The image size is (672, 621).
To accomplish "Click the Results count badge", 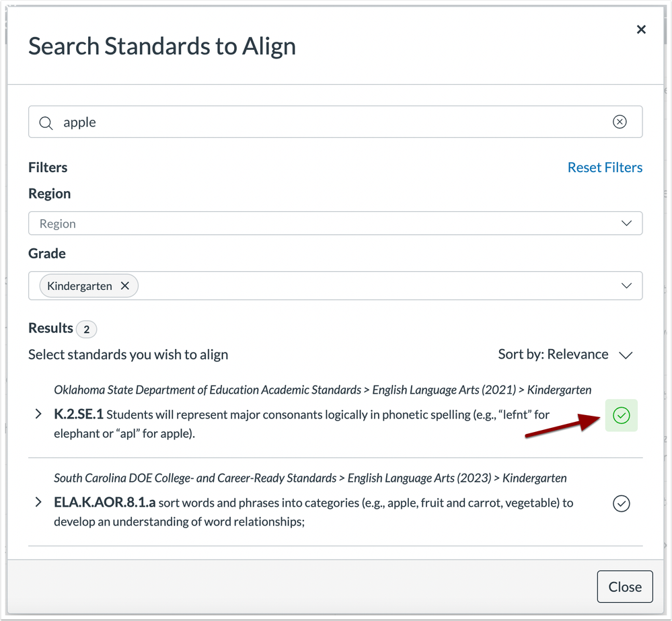I will [x=87, y=329].
